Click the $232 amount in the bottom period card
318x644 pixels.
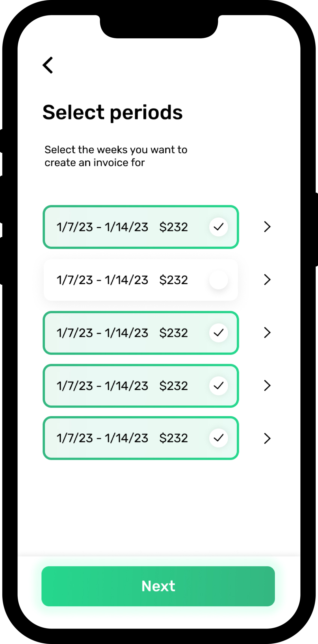point(174,438)
